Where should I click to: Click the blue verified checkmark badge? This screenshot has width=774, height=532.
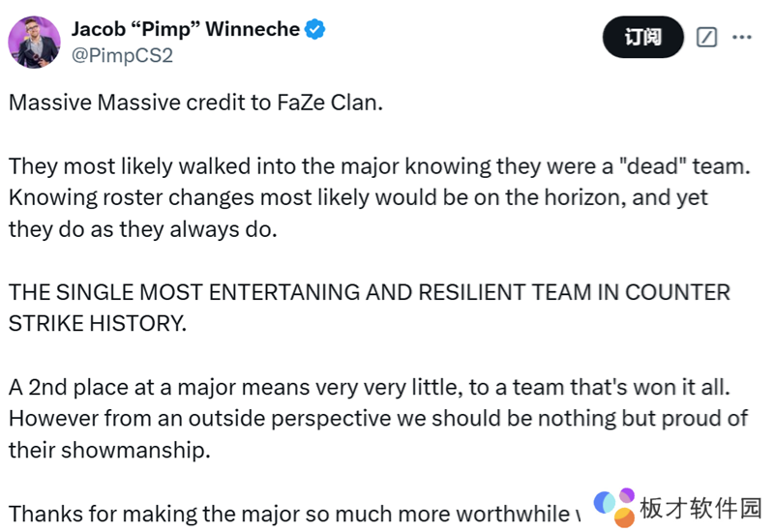[x=316, y=29]
